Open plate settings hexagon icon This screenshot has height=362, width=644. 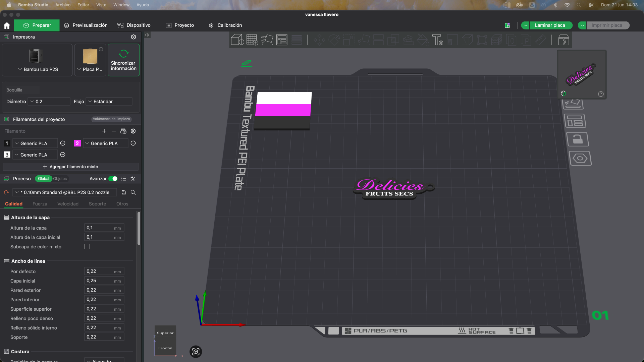point(580,159)
